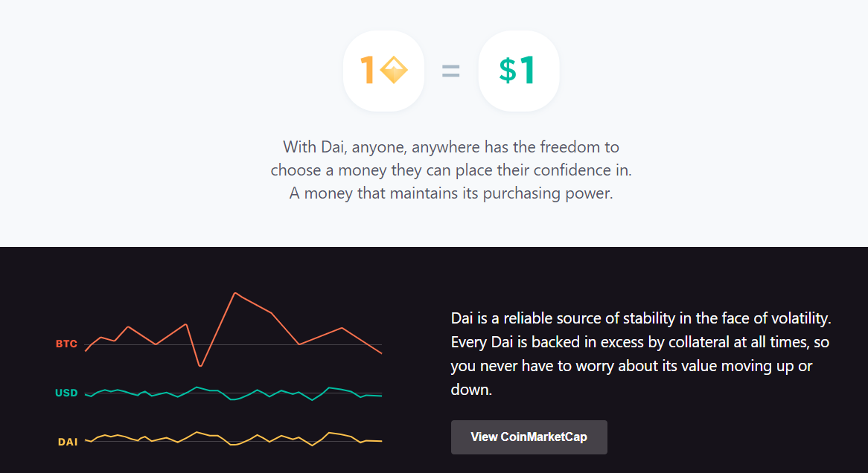Select the USD chart label
868x473 pixels.
[x=66, y=393]
